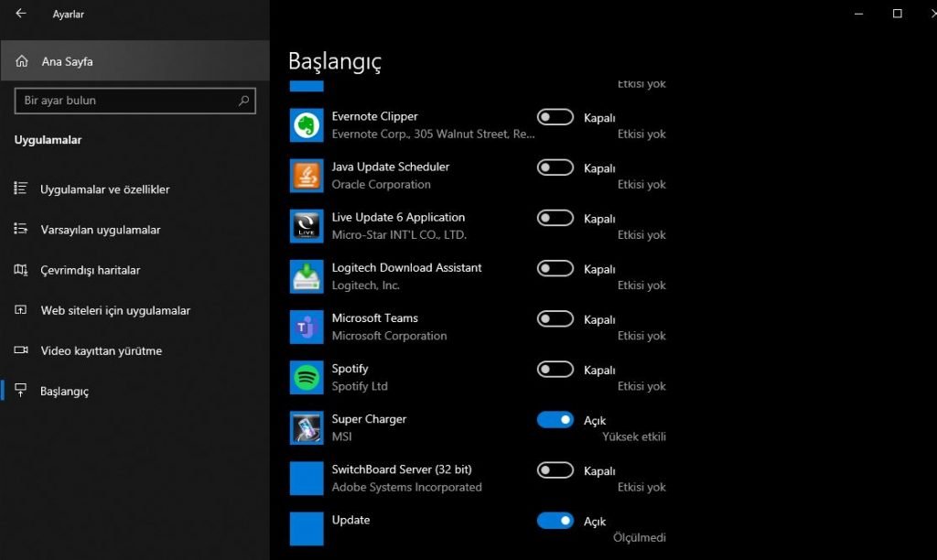
Task: Click the search magnifier icon in the settings box
Action: pos(244,101)
